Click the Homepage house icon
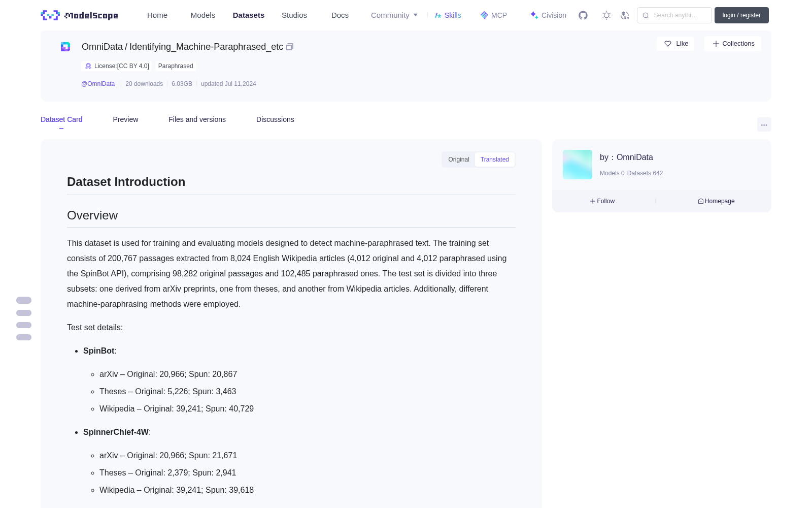The width and height of the screenshot is (812, 508). click(701, 201)
